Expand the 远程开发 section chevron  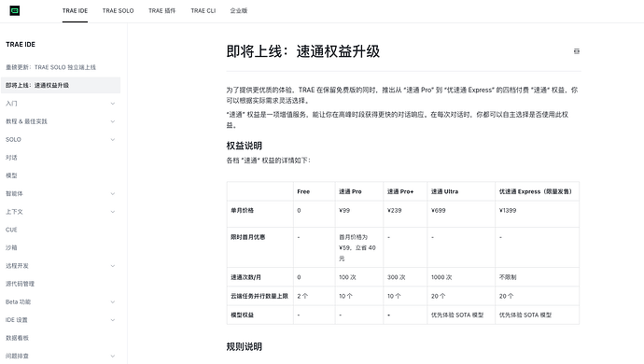(x=113, y=266)
